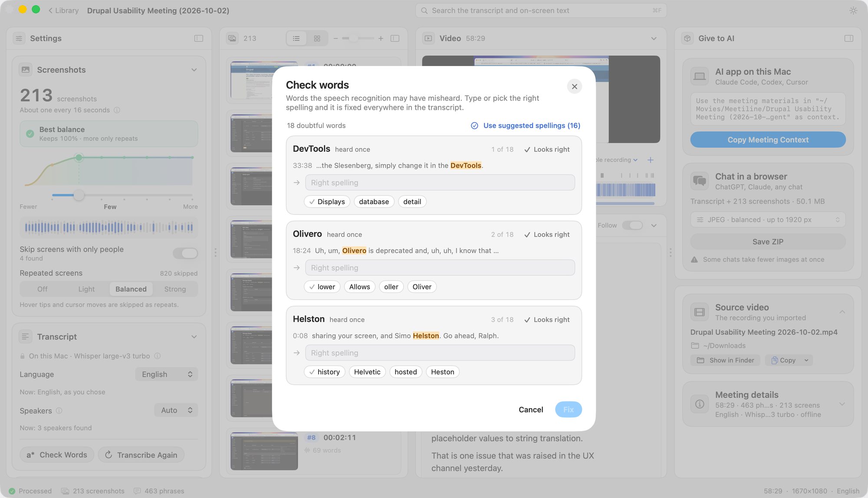868x498 pixels.
Task: Open info about screenshot frequency
Action: (x=117, y=110)
